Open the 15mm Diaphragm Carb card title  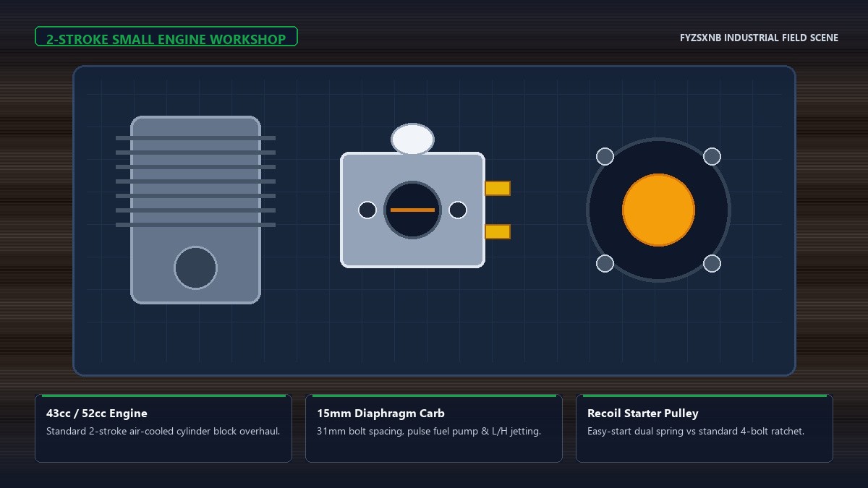click(x=380, y=414)
